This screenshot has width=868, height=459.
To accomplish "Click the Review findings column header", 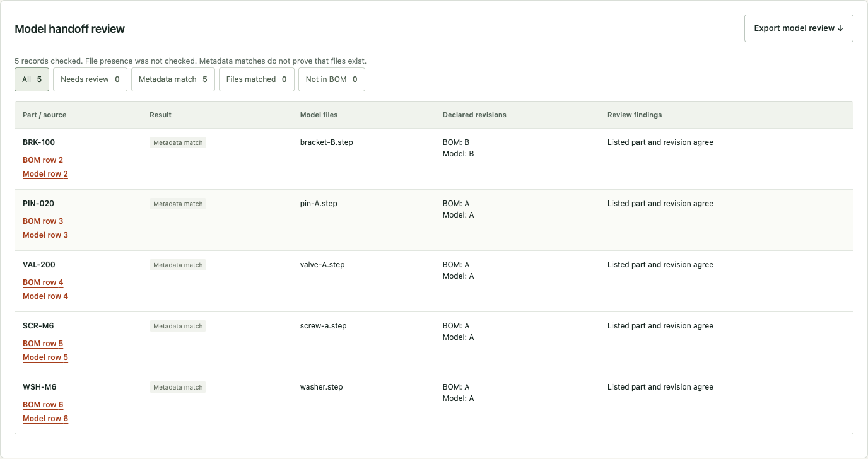I will point(635,115).
